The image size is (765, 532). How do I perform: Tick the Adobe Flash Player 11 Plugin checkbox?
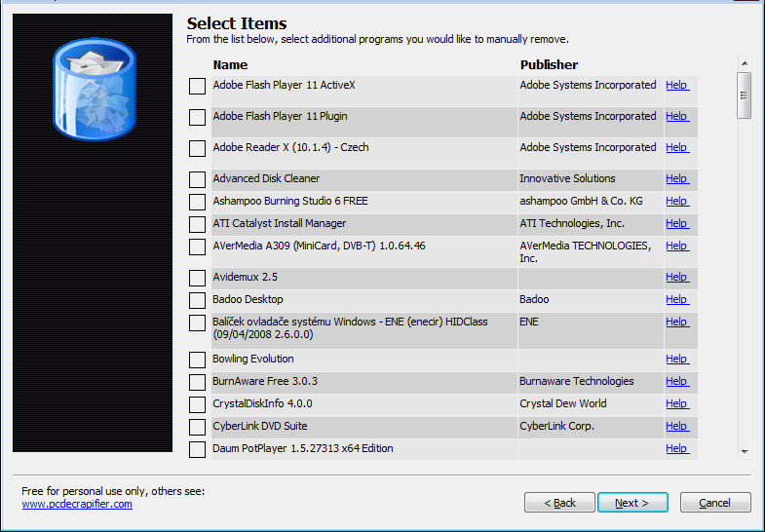pyautogui.click(x=197, y=118)
